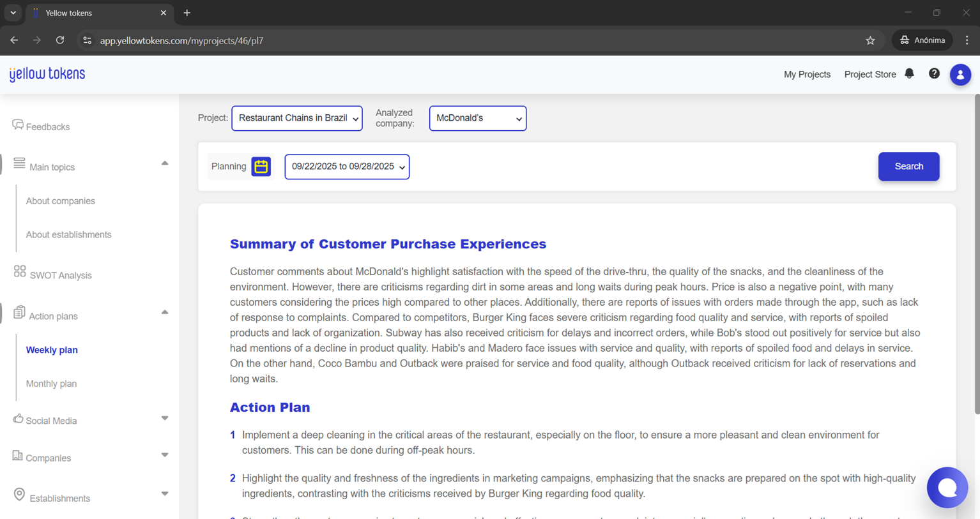Open the Analyzed company dropdown
Screen dimensions: 980x519
coord(477,118)
